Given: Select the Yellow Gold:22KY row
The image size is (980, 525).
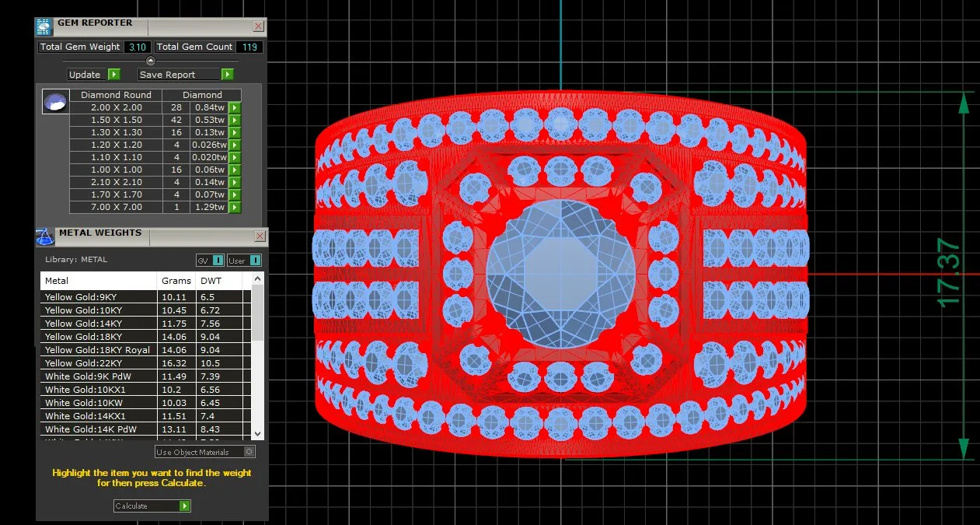Looking at the screenshot, I should (x=145, y=363).
